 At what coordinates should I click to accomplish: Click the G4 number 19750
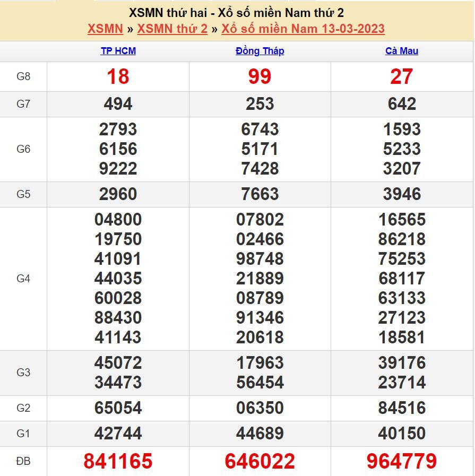coord(118,239)
